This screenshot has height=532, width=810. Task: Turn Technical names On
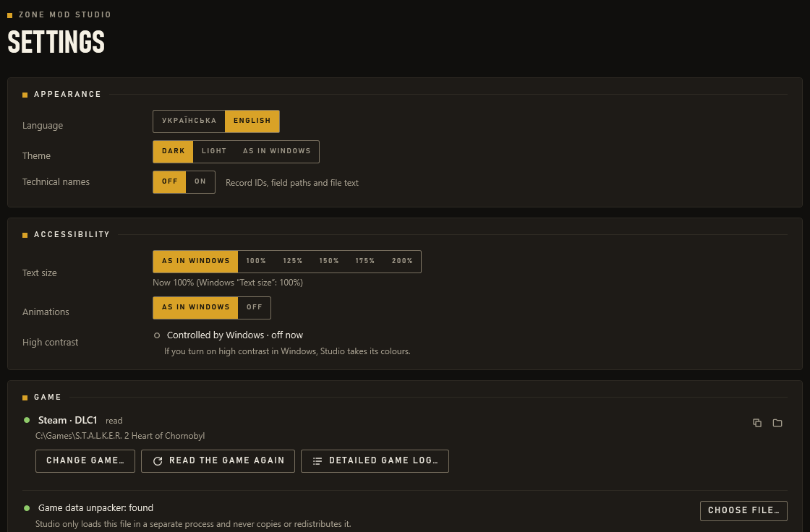pos(200,182)
